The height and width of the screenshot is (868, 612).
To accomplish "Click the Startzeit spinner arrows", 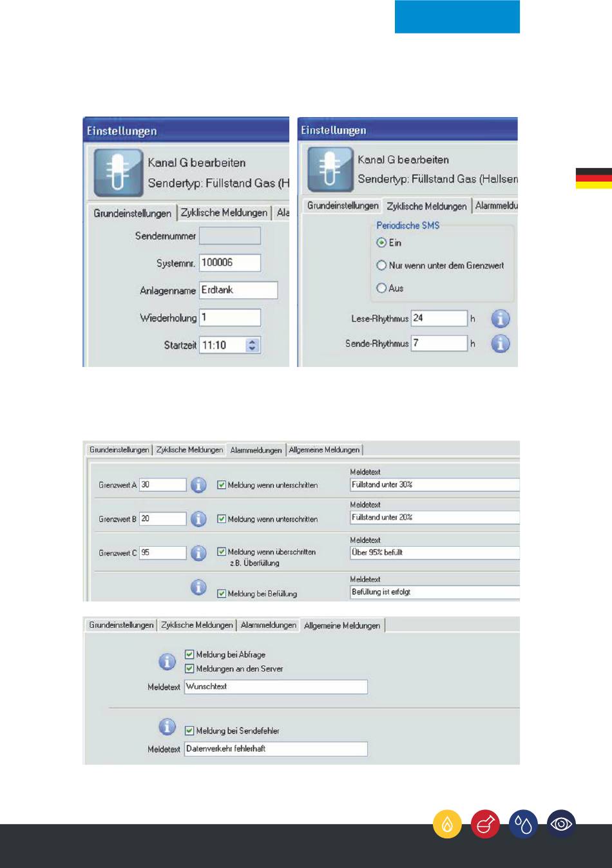I will pyautogui.click(x=253, y=345).
